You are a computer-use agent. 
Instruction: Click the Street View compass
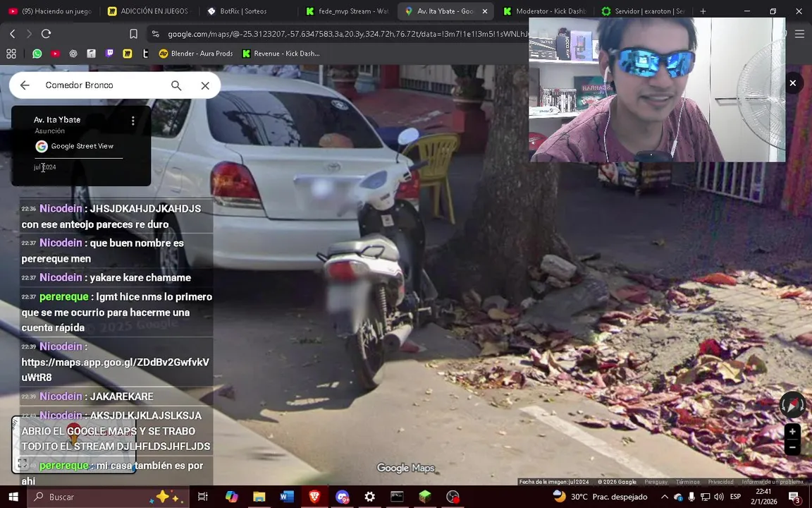pos(792,405)
